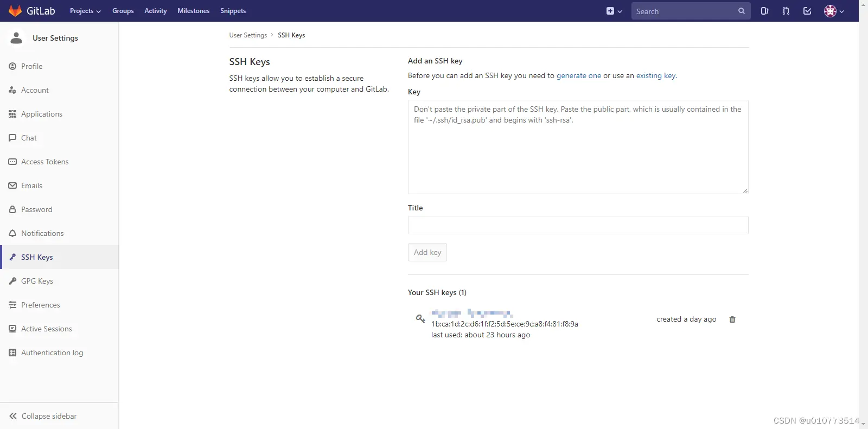Click the Chat bubble icon
This screenshot has height=429, width=868.
pos(12,138)
